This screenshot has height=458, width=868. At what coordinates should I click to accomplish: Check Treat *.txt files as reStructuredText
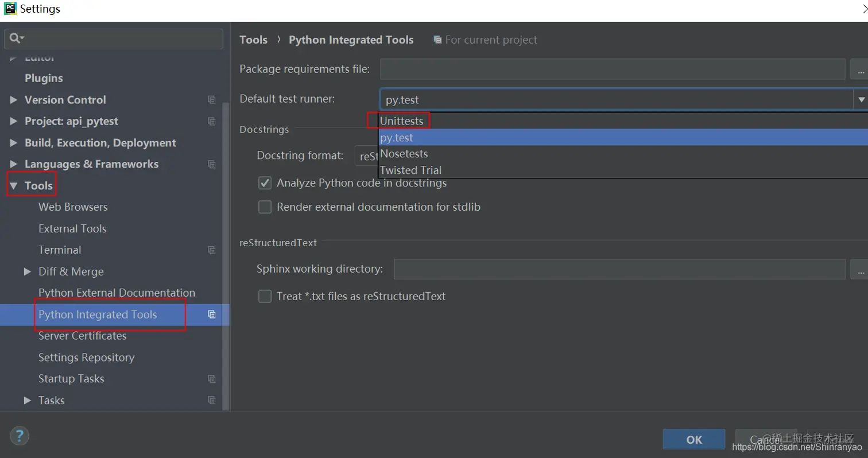265,296
